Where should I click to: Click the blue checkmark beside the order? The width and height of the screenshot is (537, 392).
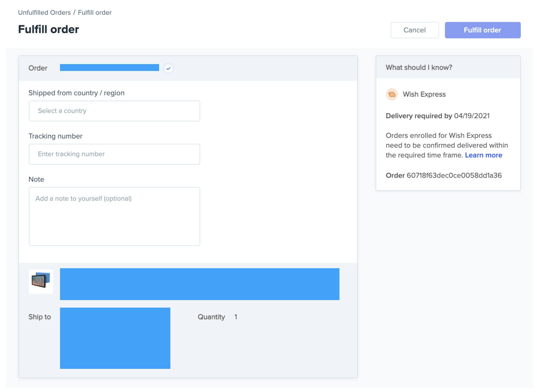tap(168, 68)
